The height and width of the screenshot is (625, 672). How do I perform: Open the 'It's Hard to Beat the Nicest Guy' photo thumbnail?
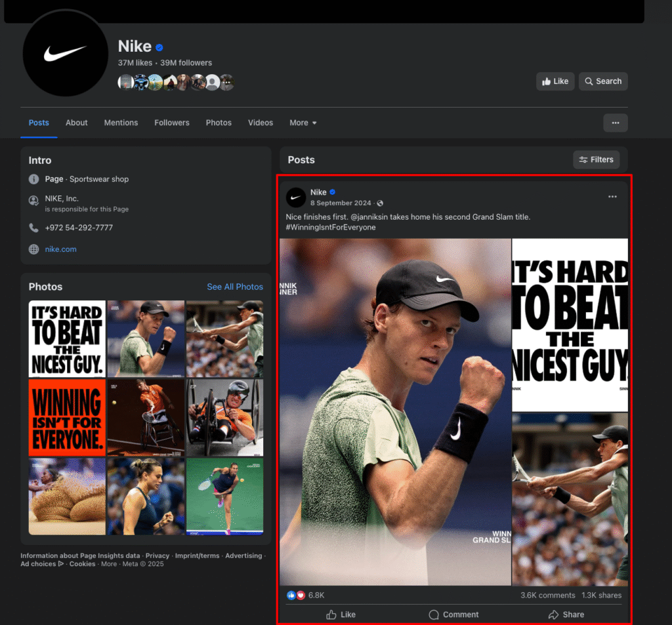click(67, 339)
